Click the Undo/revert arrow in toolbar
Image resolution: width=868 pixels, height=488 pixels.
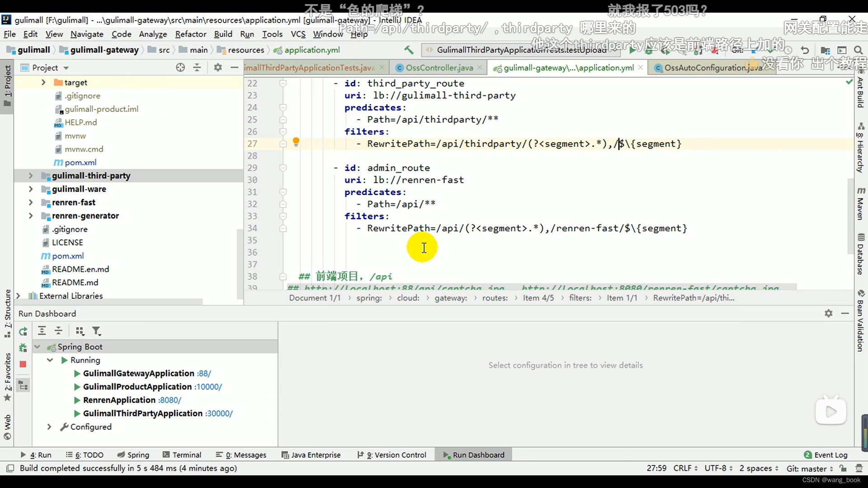805,50
